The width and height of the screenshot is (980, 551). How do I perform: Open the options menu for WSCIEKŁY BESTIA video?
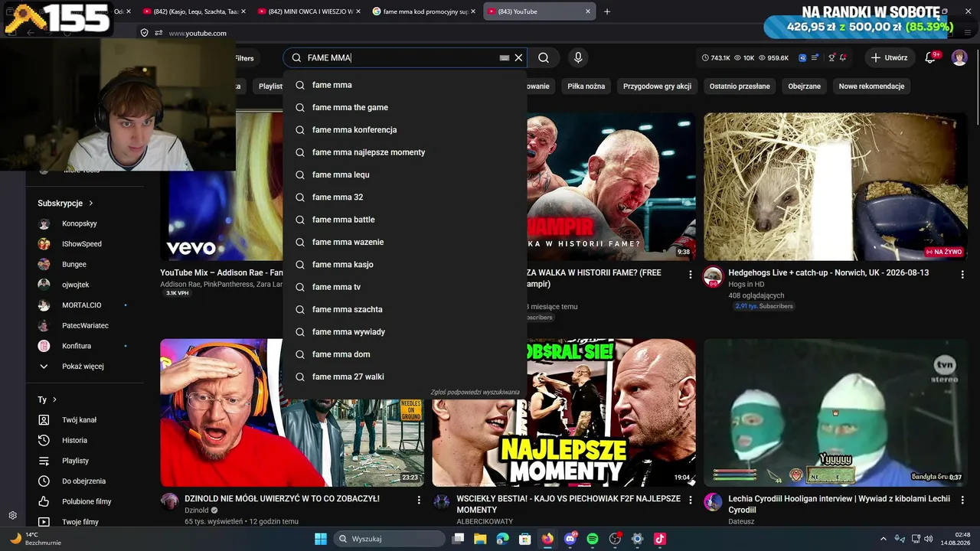click(691, 500)
